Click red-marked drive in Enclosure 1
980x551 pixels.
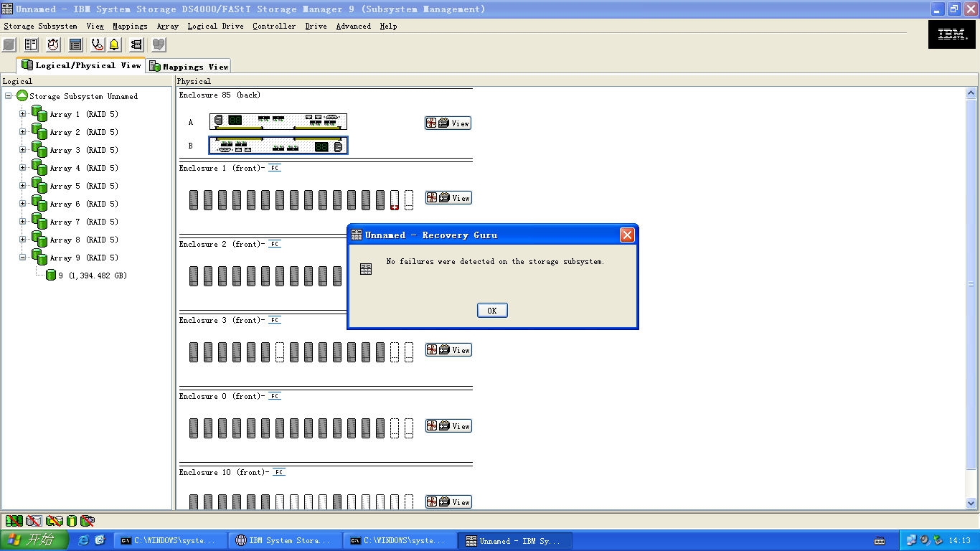(x=395, y=200)
